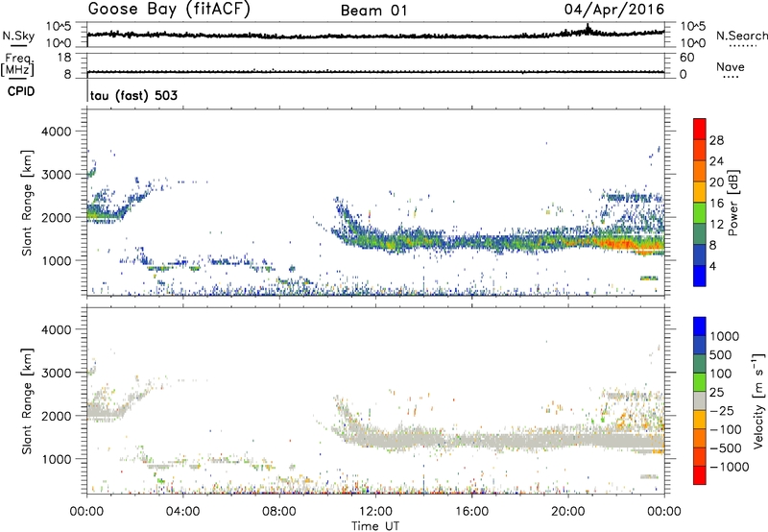
Task: Click the 'CPID' row label
Action: (21, 91)
